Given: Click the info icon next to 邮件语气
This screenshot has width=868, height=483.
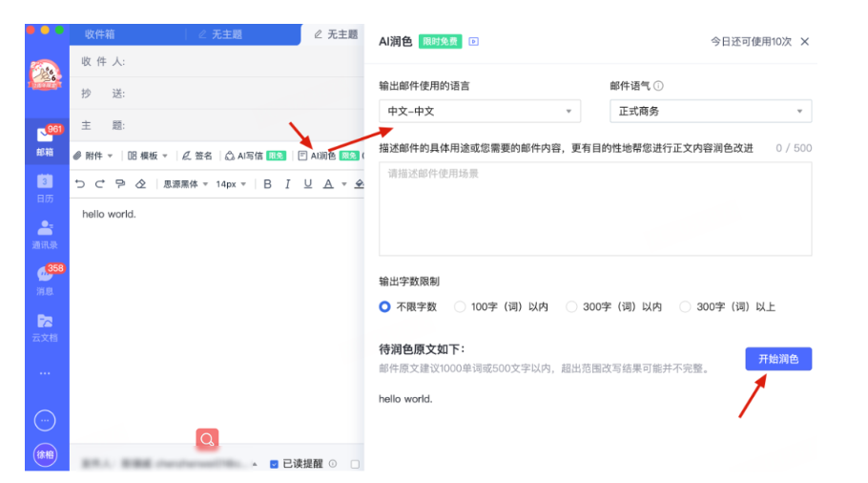Looking at the screenshot, I should [x=658, y=86].
